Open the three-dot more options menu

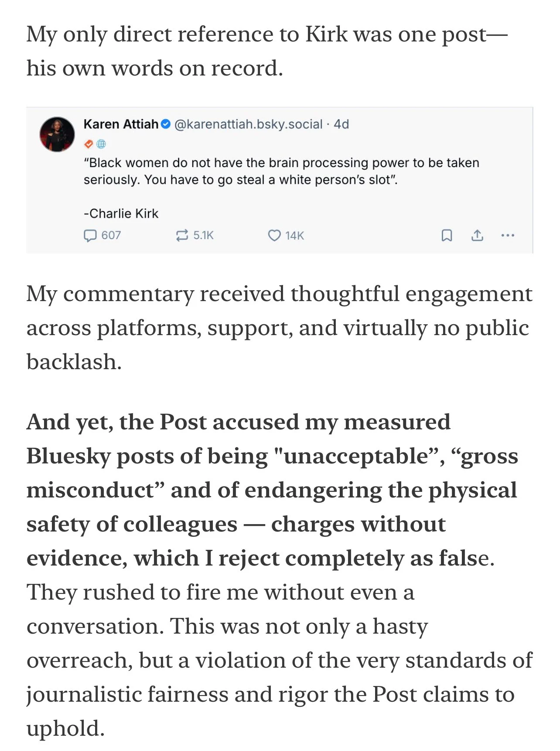click(508, 236)
